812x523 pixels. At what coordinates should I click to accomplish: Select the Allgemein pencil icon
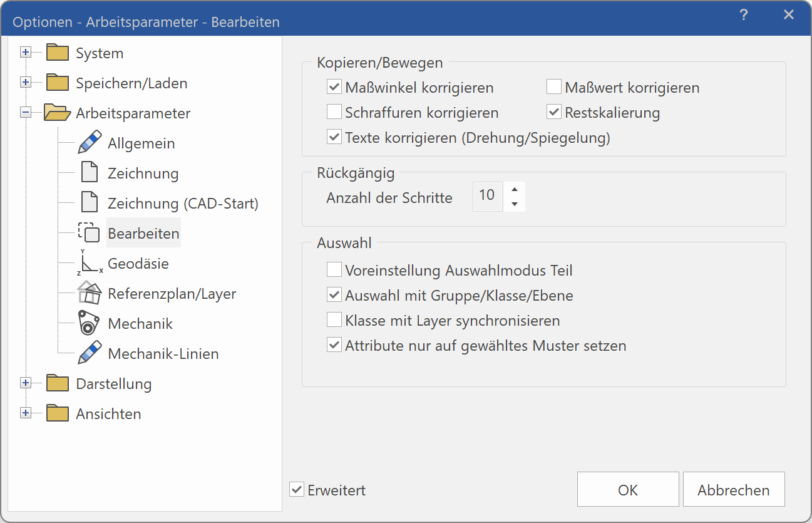pos(90,143)
